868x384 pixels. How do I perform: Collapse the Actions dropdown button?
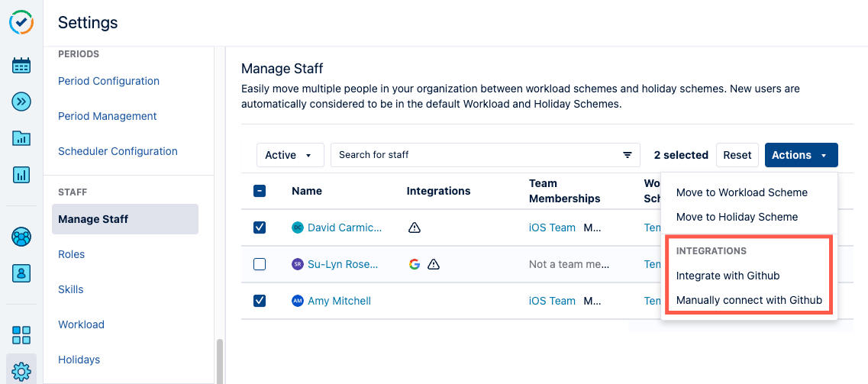pos(801,155)
